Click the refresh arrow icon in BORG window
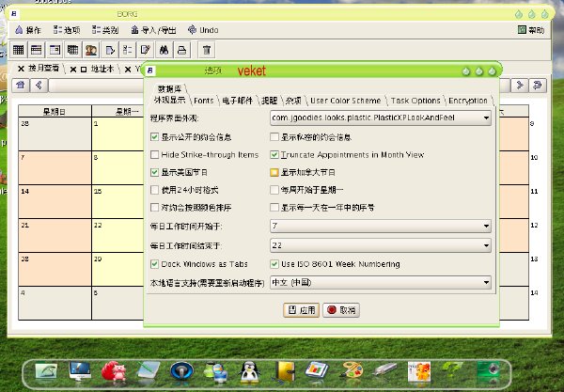564x392 pixels. (538, 86)
